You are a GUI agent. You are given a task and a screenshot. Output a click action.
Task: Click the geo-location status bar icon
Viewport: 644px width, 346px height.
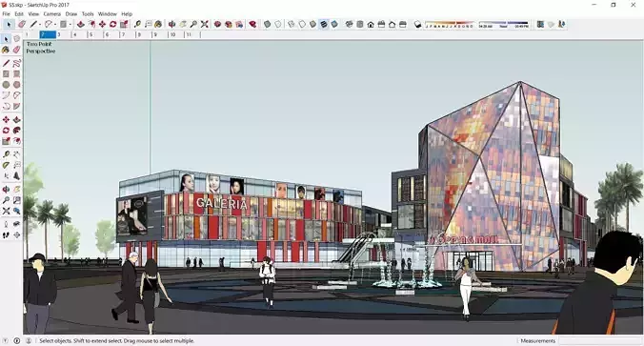[6, 340]
